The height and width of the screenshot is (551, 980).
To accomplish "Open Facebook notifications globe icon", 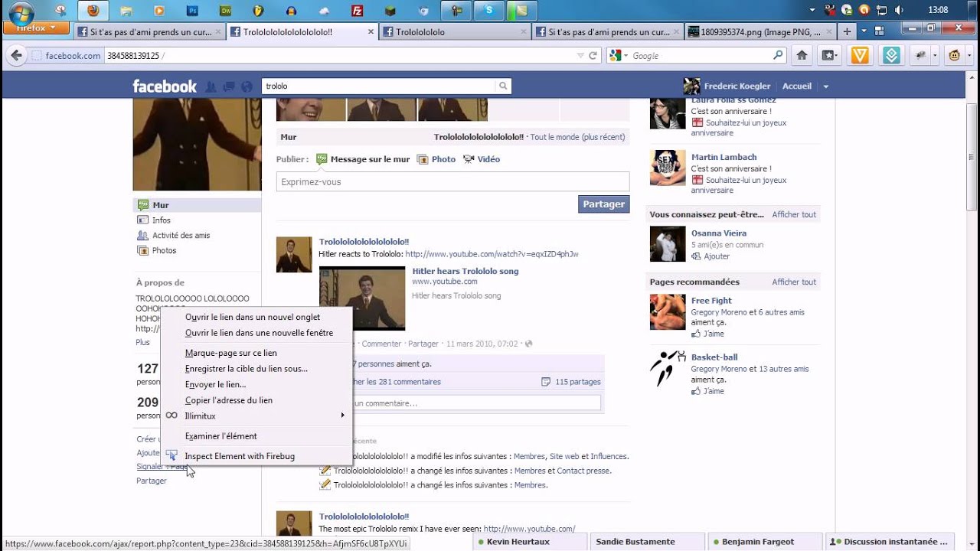I will [x=246, y=86].
